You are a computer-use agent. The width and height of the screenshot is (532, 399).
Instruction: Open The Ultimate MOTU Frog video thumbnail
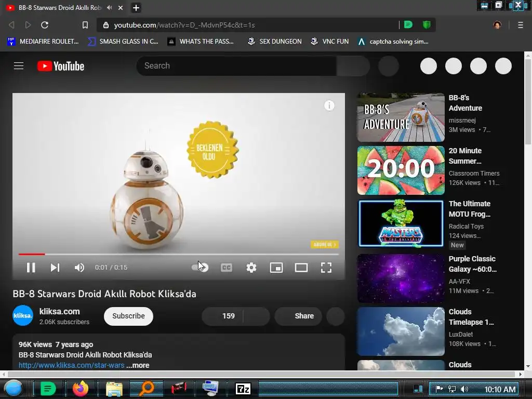click(x=401, y=223)
